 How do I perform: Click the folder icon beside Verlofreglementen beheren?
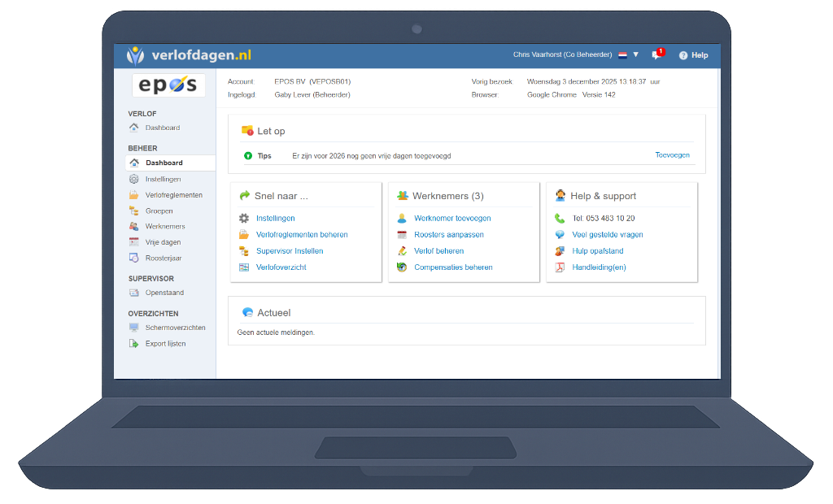coord(244,235)
